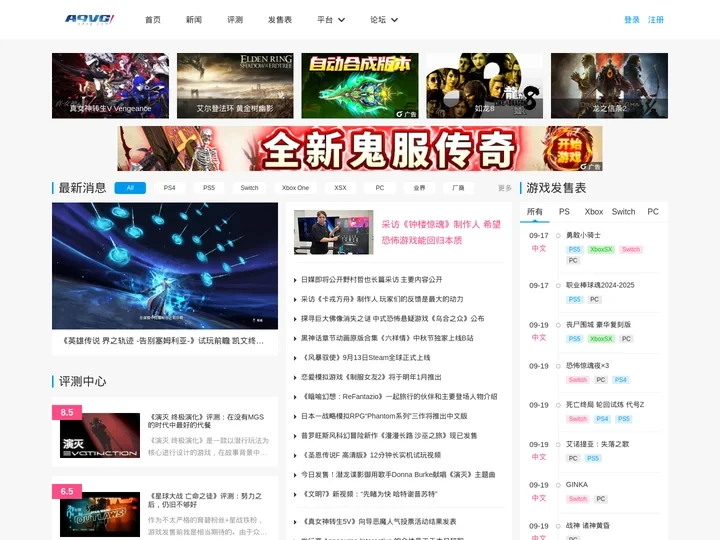Viewport: 720px width, 540px height.
Task: Filter news by Xbox One
Action: pos(295,188)
